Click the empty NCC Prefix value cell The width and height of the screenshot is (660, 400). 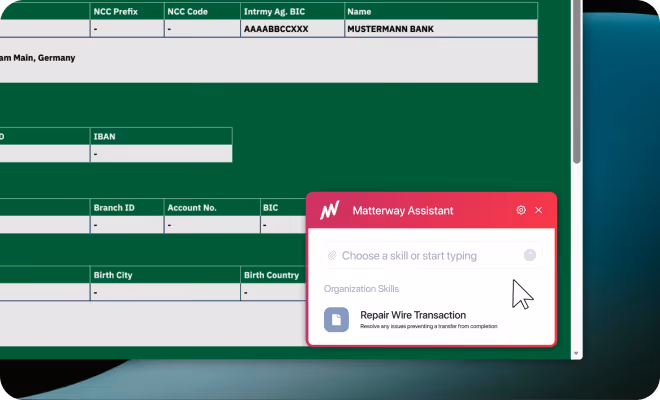coord(127,29)
